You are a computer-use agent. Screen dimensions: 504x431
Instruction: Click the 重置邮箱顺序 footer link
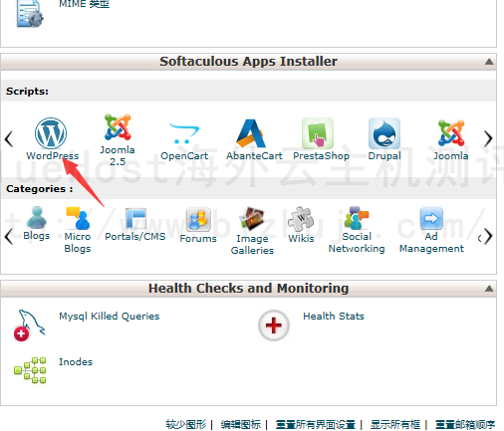tap(465, 424)
